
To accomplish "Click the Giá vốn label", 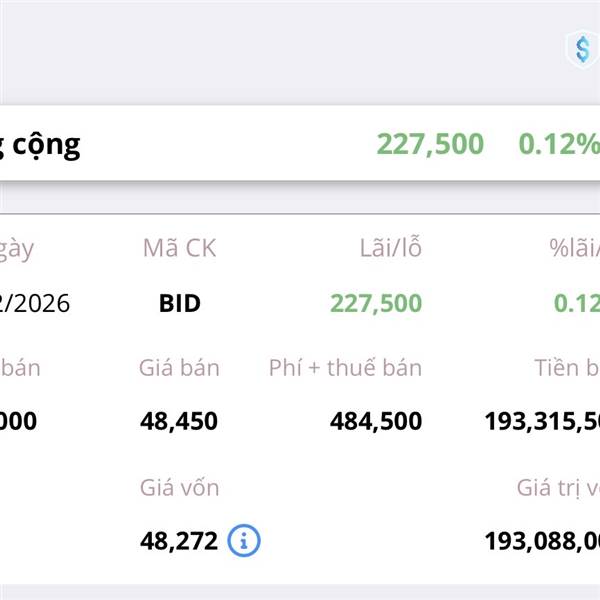I will click(179, 487).
